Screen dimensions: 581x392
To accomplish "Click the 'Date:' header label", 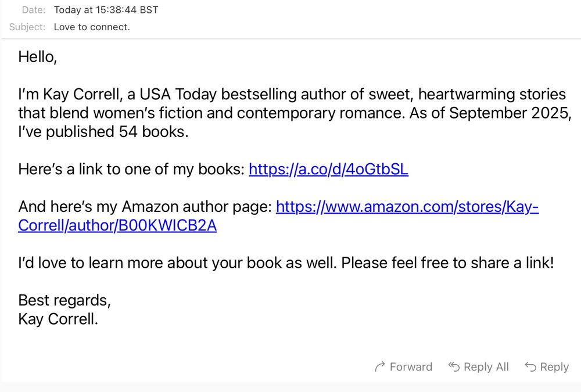I will click(33, 10).
